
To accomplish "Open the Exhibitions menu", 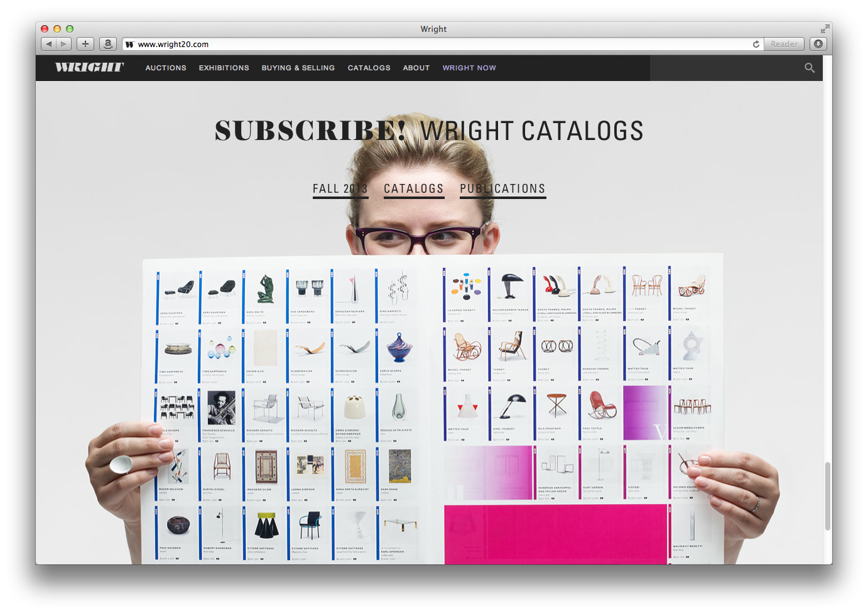I will [x=224, y=68].
